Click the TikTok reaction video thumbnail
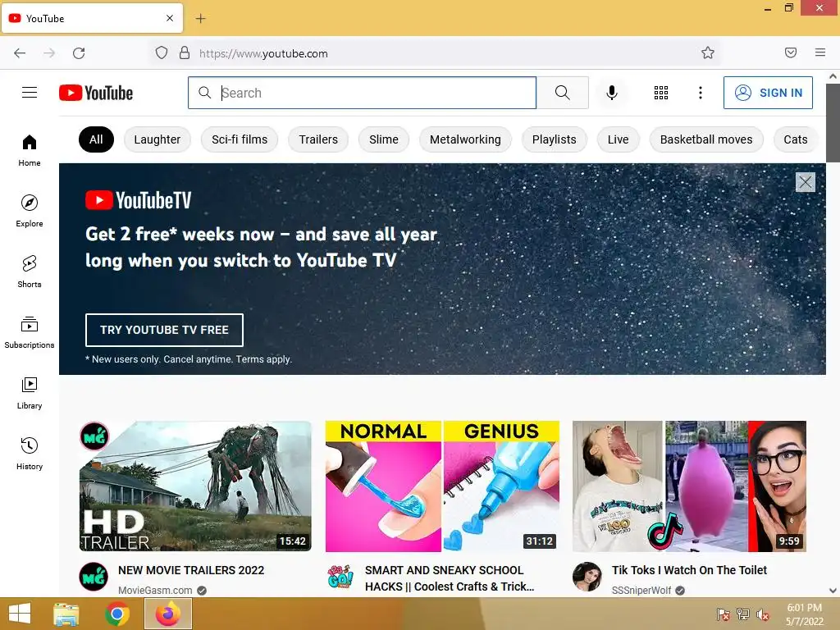The height and width of the screenshot is (630, 840). tap(689, 486)
